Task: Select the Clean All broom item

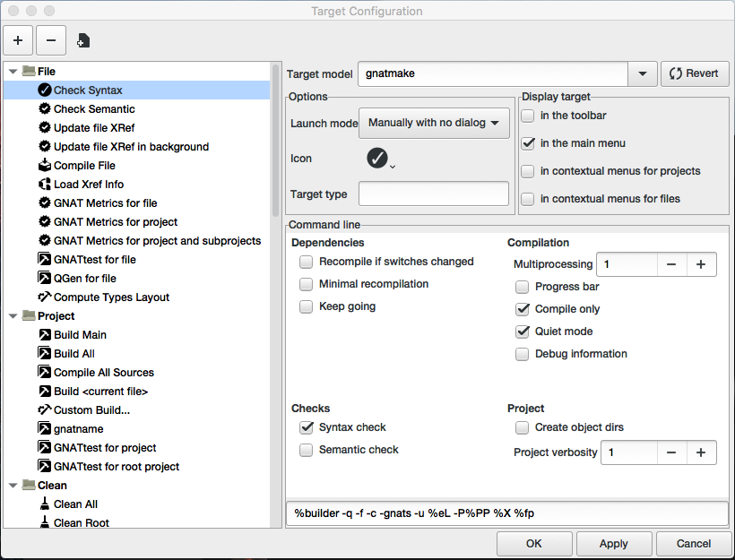Action: (x=75, y=504)
